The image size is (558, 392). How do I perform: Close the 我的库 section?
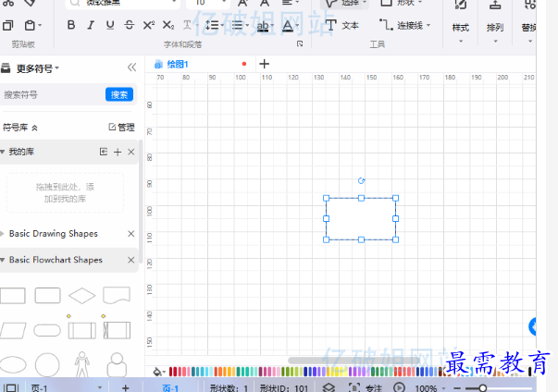click(131, 152)
